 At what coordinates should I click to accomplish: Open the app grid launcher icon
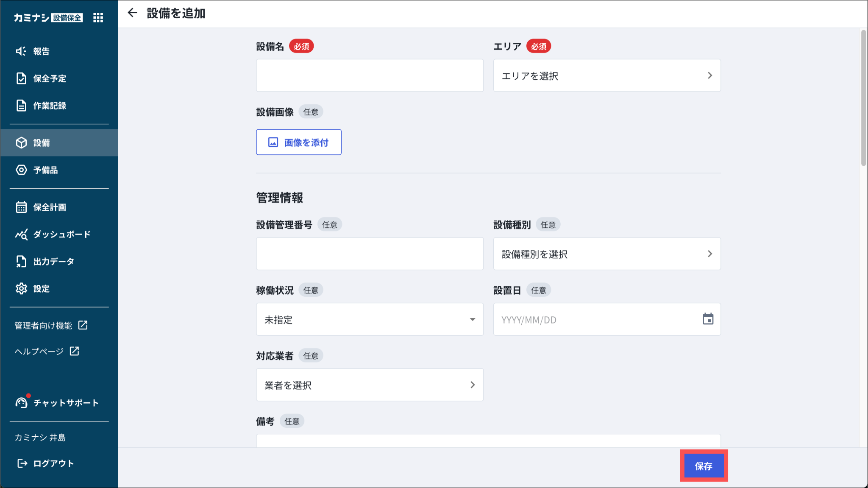coord(98,17)
